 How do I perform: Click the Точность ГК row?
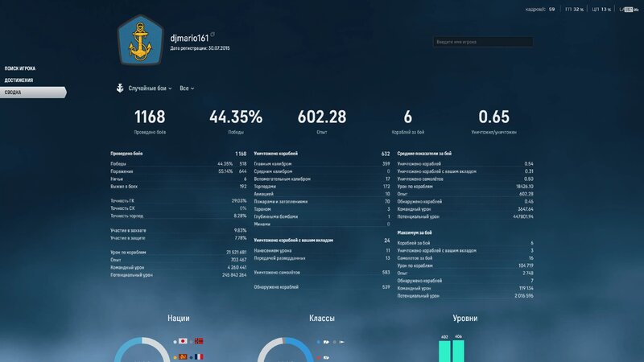tap(178, 201)
